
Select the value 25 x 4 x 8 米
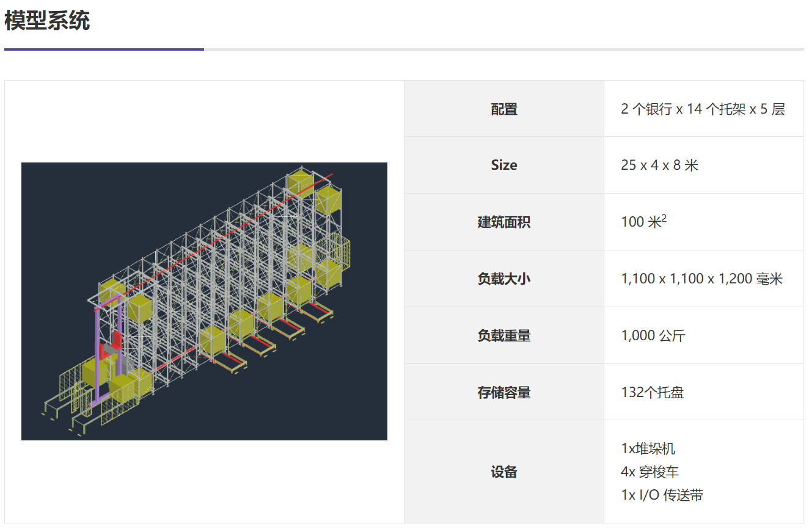[x=659, y=165]
